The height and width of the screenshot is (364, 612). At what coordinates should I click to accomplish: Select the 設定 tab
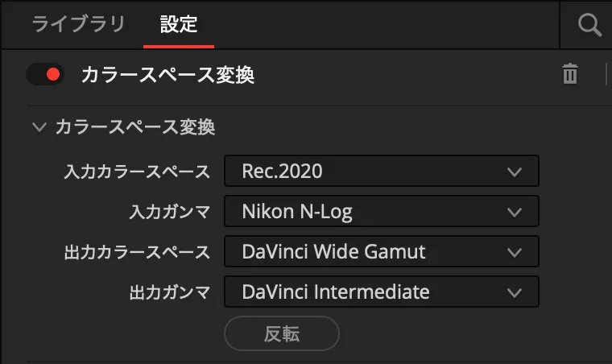point(178,24)
